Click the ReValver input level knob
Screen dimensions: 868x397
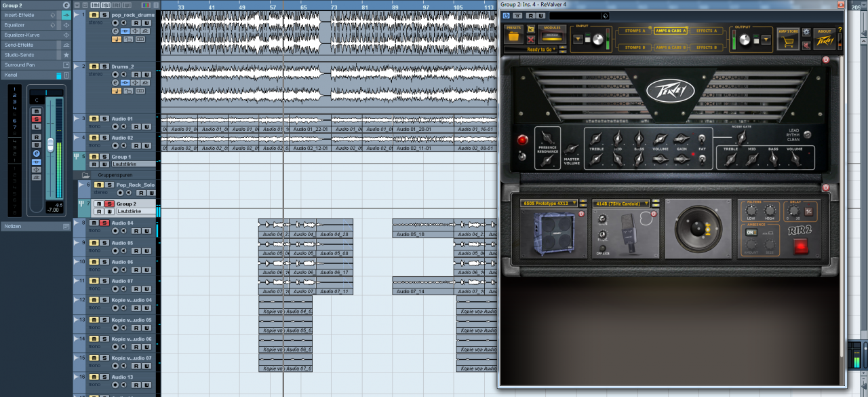(597, 40)
